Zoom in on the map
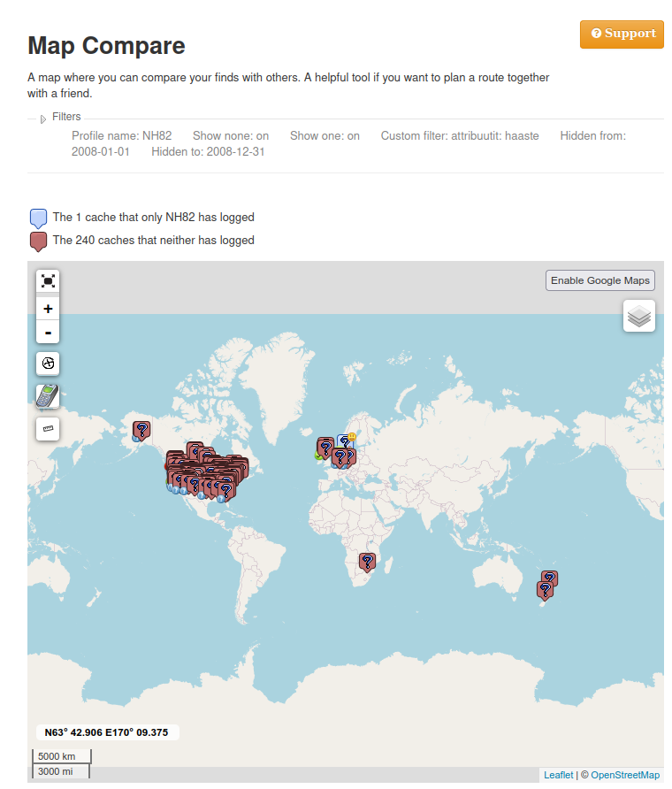This screenshot has height=789, width=672. 48,308
